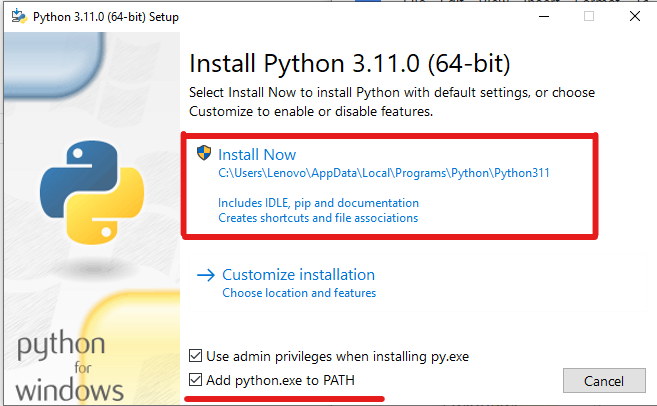Click the greyed-out maximize window button
This screenshot has width=657, height=406.
tap(588, 16)
